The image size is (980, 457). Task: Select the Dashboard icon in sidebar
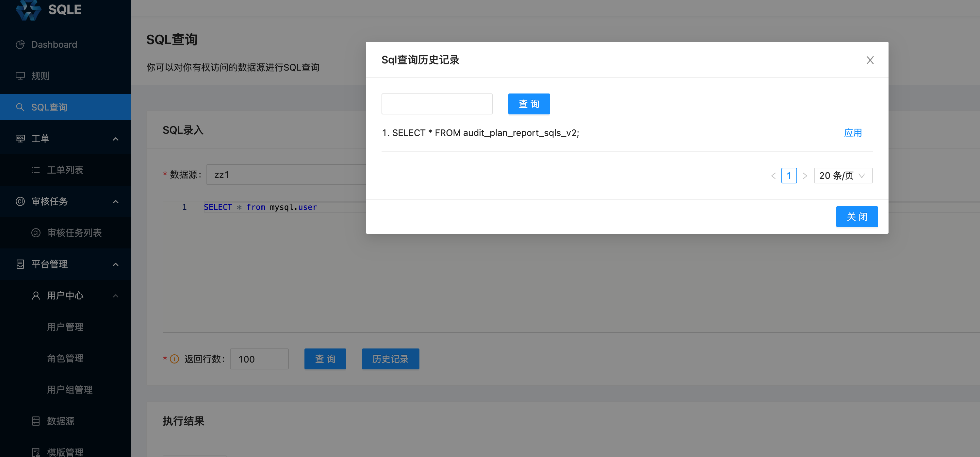20,44
